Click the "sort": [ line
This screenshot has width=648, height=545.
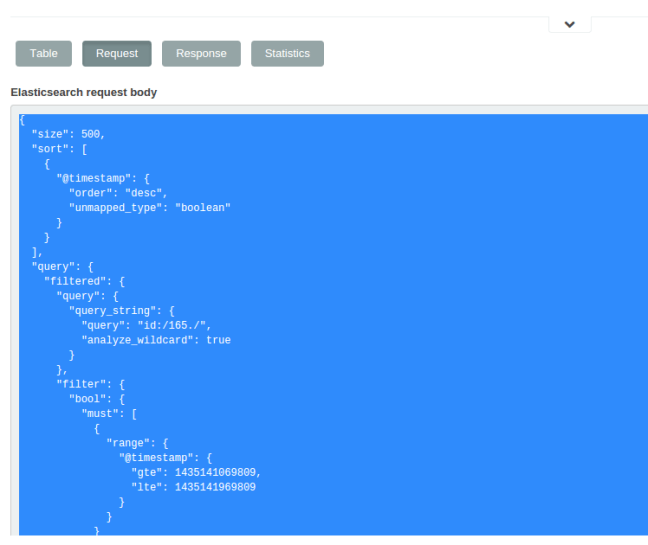click(x=60, y=149)
